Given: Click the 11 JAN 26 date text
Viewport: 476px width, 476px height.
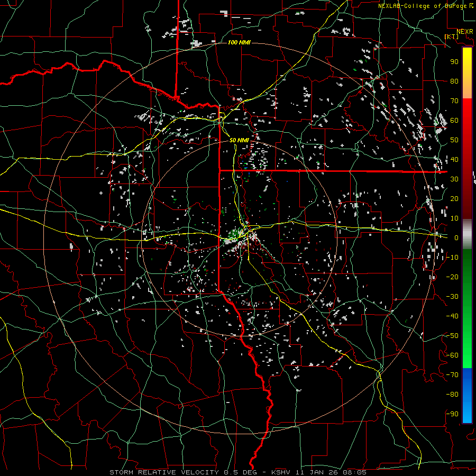Looking at the screenshot, I should [317, 472].
